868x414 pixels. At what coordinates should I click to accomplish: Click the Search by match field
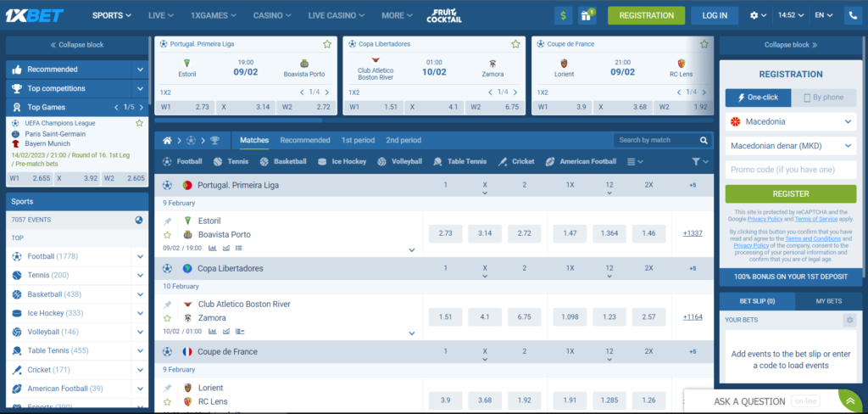click(655, 140)
